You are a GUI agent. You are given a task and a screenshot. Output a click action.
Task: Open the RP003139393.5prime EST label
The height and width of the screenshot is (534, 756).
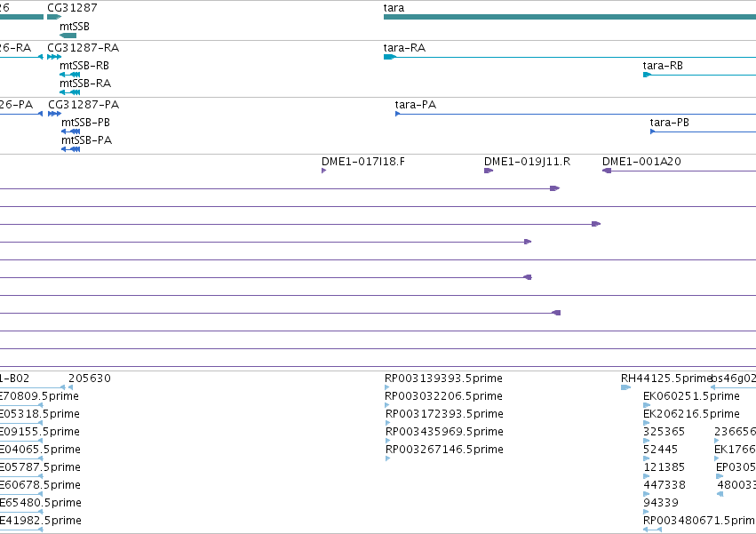pyautogui.click(x=443, y=379)
